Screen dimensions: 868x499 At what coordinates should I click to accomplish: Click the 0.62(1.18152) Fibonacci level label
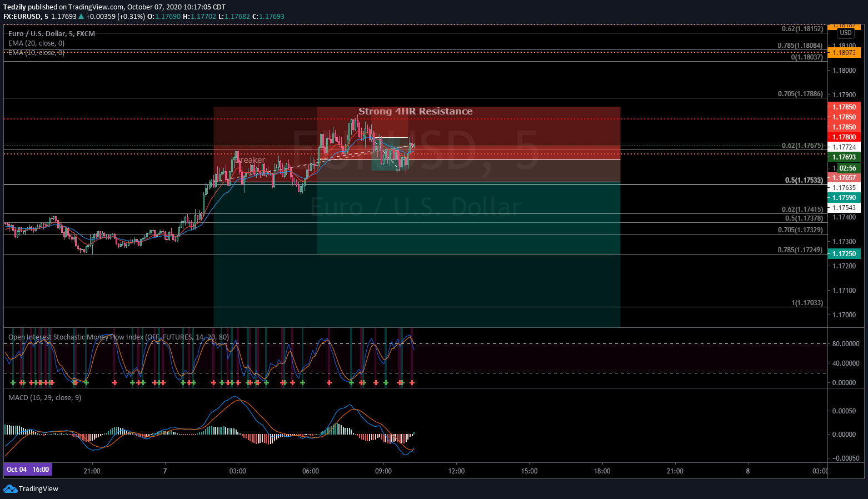point(802,29)
